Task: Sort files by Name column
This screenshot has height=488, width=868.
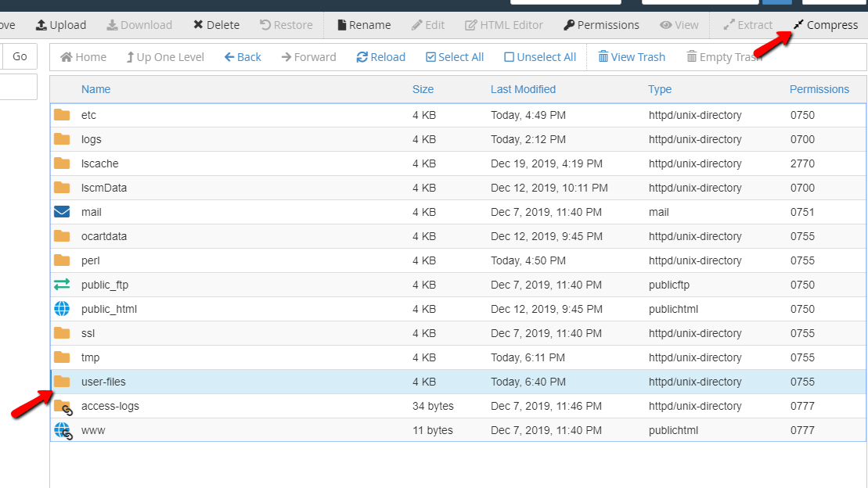Action: tap(95, 89)
